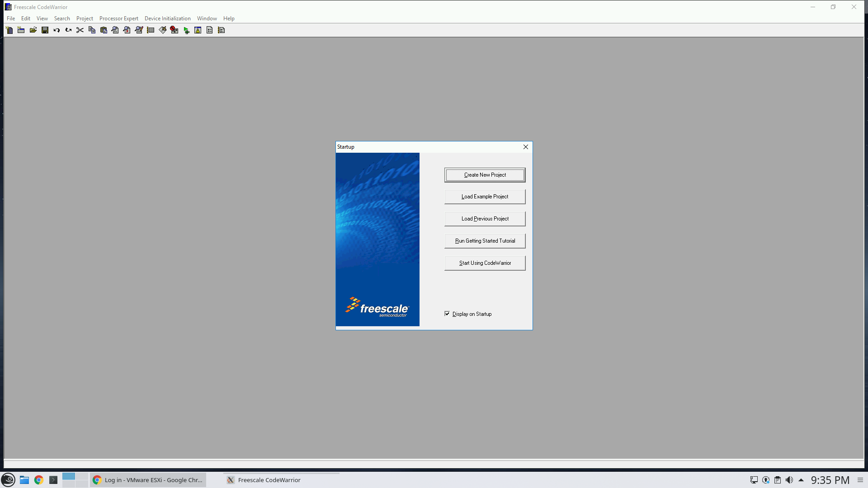Viewport: 868px width, 488px height.
Task: Click the Errors and Warnings window icon
Action: point(198,30)
